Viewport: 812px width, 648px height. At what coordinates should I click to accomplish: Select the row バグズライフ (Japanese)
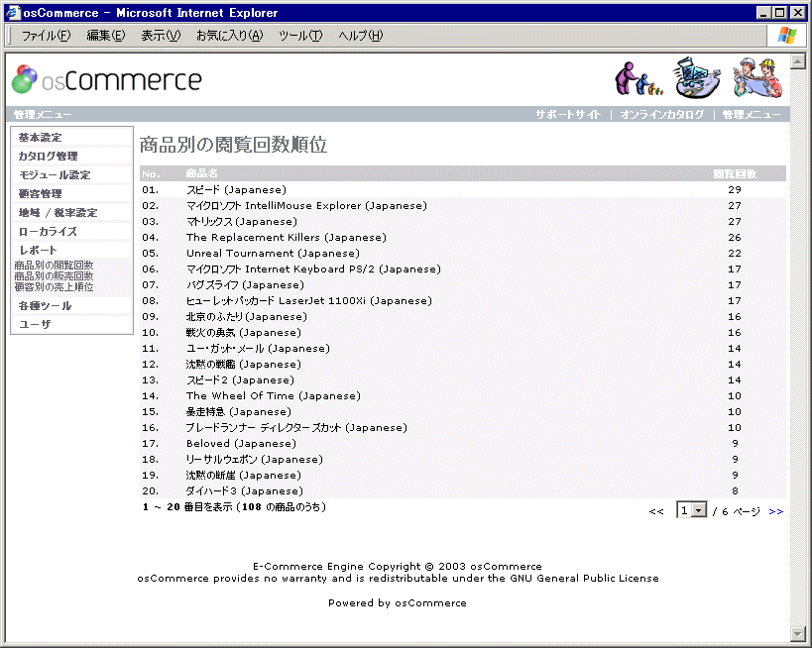tap(463, 284)
